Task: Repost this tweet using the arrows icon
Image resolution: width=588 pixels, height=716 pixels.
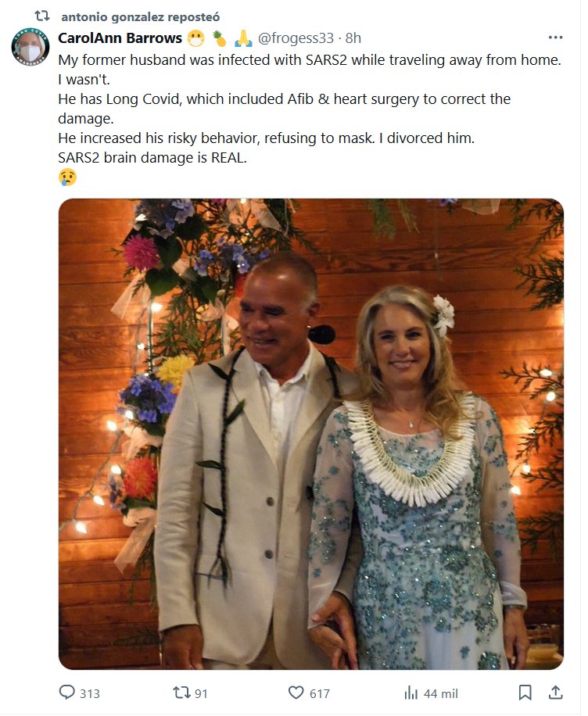Action: tap(181, 693)
